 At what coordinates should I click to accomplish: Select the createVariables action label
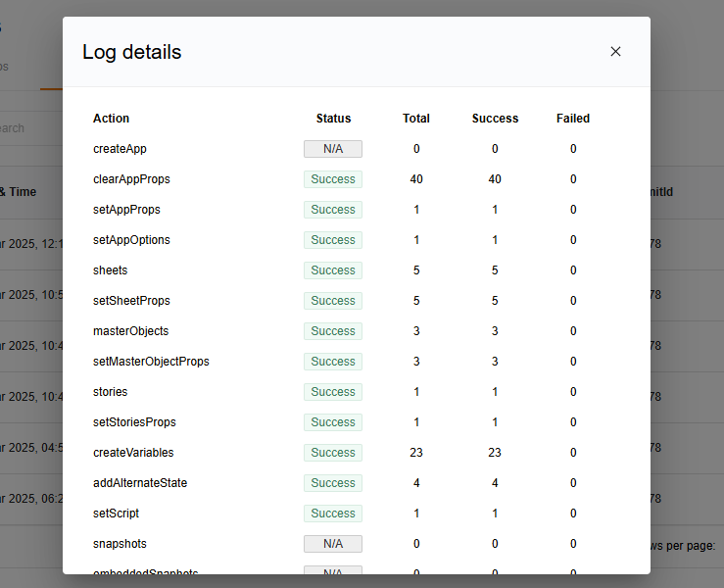[133, 453]
